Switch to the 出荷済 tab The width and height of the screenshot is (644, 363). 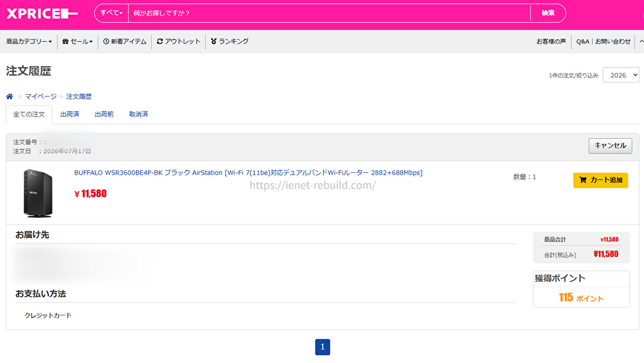pyautogui.click(x=70, y=114)
